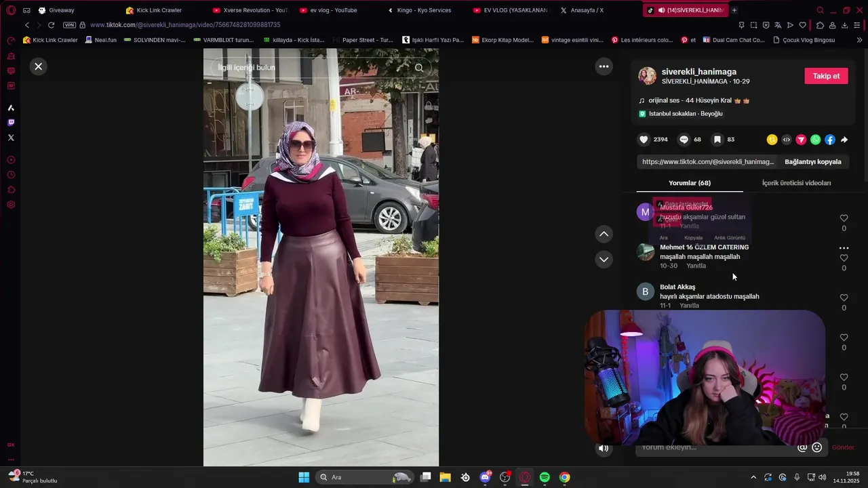This screenshot has height=488, width=868.
Task: Insert a mention with the @ icon
Action: (802, 447)
